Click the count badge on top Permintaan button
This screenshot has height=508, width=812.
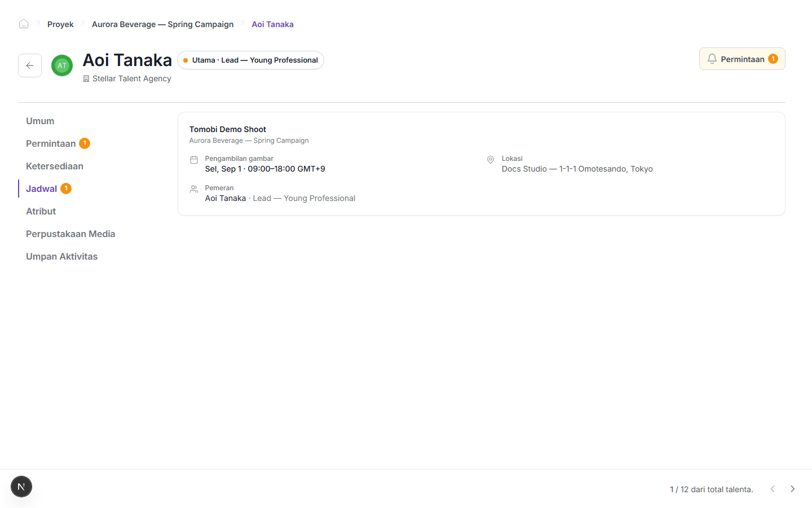pos(773,59)
